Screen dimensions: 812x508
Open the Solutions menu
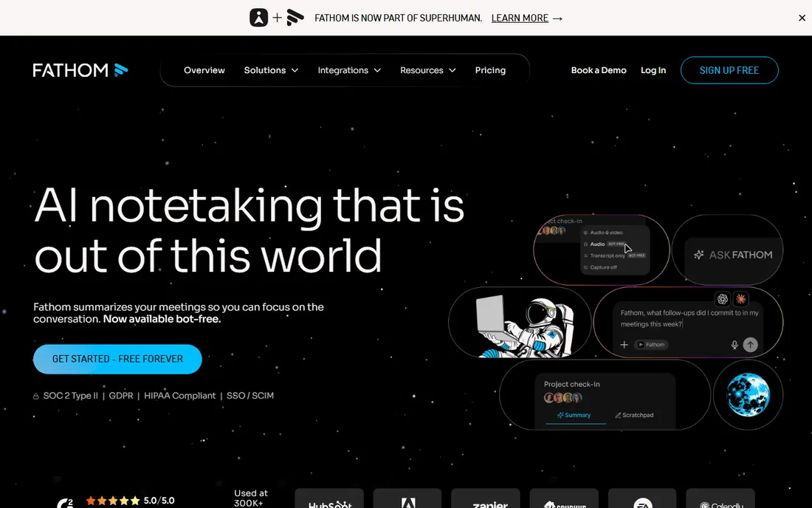click(x=271, y=70)
